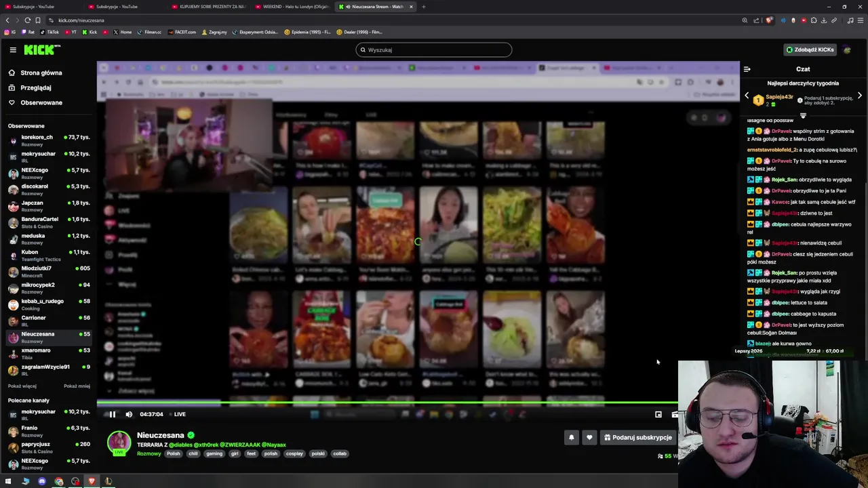Open TikTok bookmark
The height and width of the screenshot is (488, 868).
50,32
